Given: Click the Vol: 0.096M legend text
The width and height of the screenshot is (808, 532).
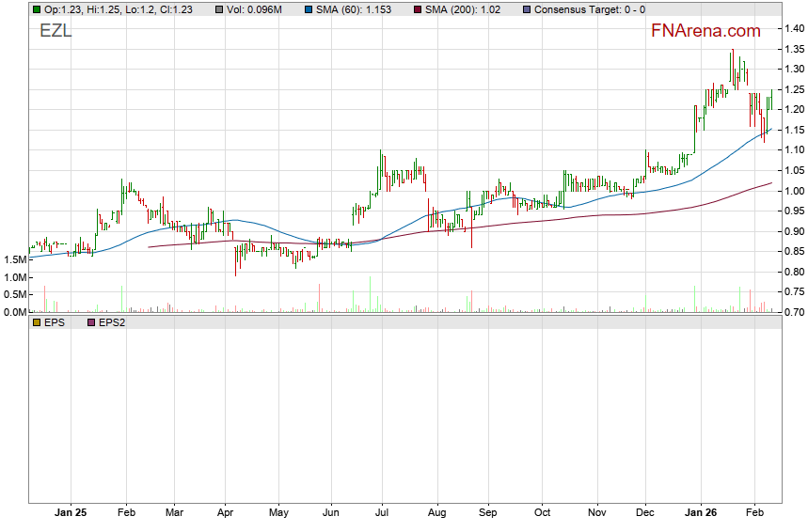Looking at the screenshot, I should [256, 8].
